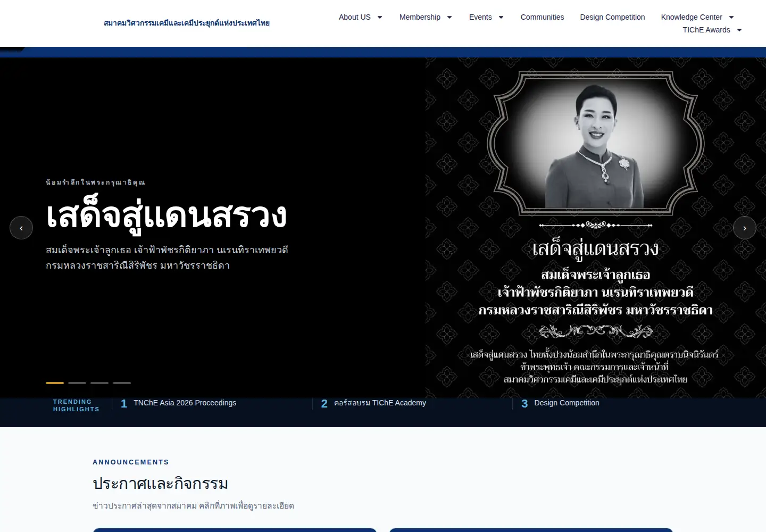Expand the Knowledge Center dropdown arrow
Screen dimensions: 766x532
click(731, 17)
